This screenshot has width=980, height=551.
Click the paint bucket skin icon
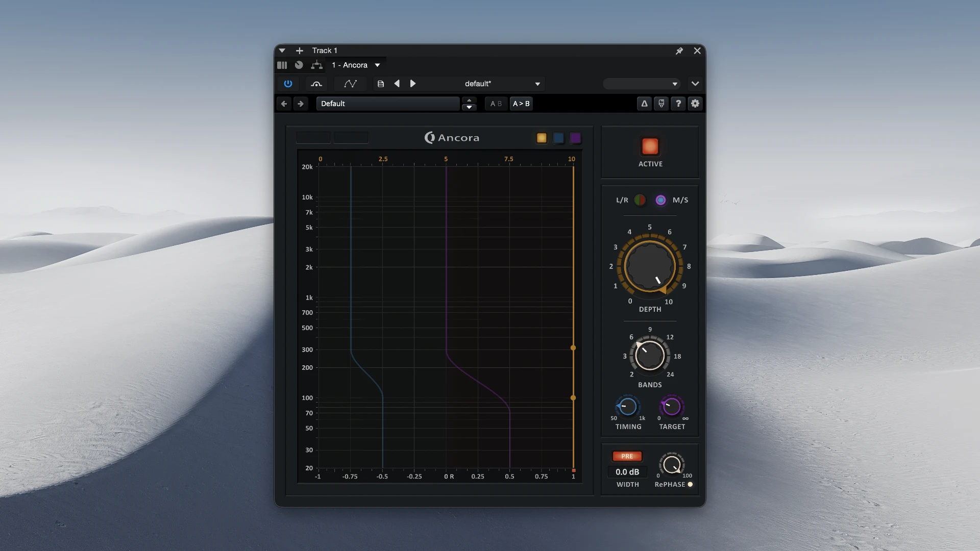[661, 104]
